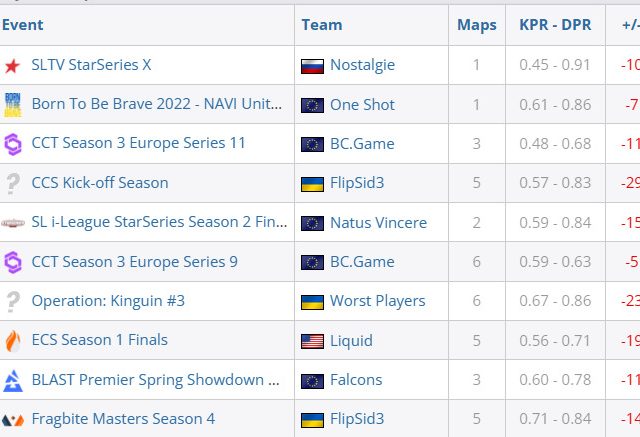Open the One Shot team link
640x437 pixels.
click(x=362, y=104)
